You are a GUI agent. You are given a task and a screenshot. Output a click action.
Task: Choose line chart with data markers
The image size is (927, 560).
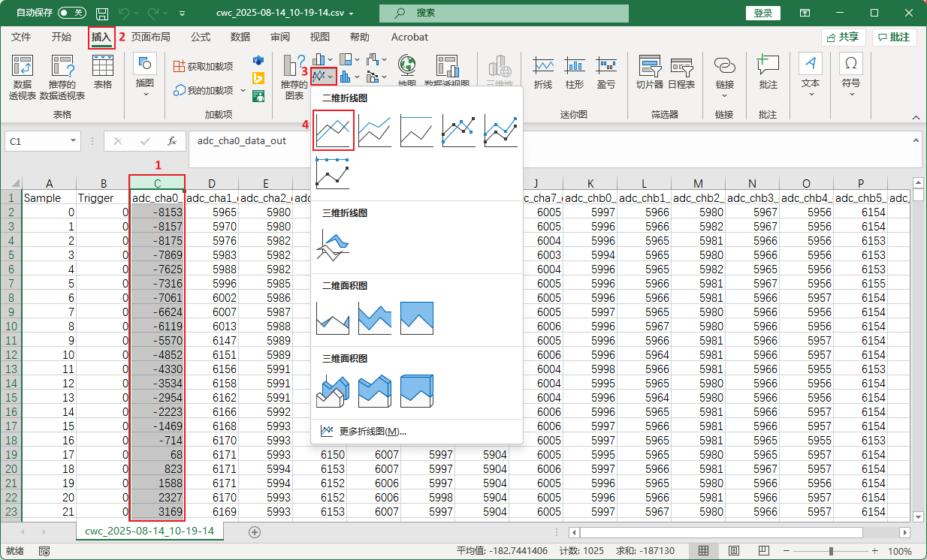458,130
